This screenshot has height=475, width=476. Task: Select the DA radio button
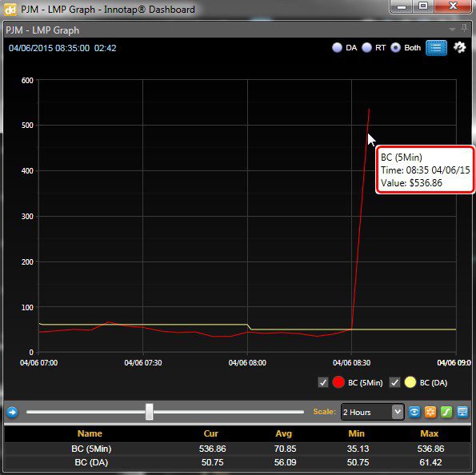tap(337, 48)
